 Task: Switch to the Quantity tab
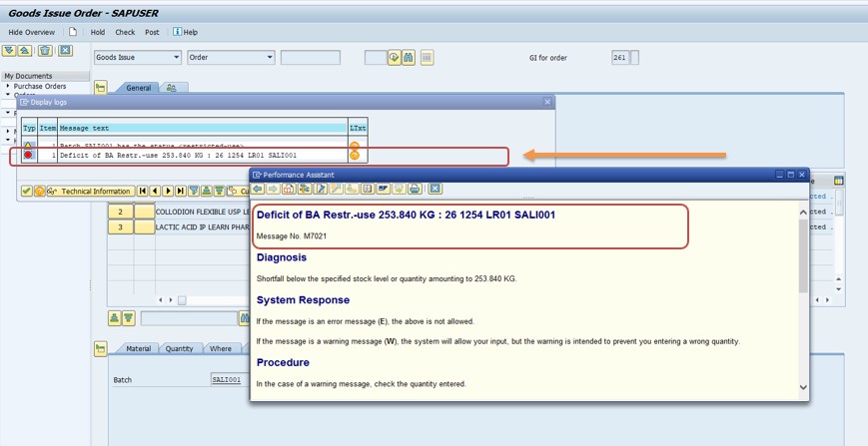click(x=180, y=349)
